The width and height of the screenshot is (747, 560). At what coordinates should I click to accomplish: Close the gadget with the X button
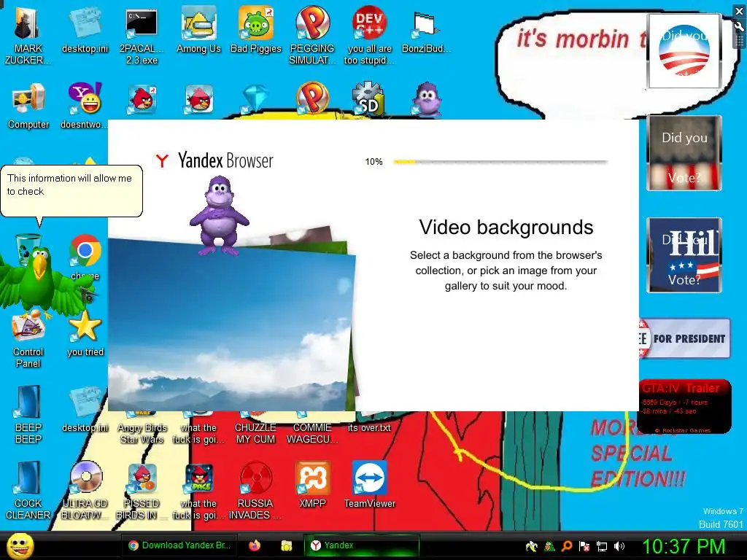pyautogui.click(x=740, y=12)
